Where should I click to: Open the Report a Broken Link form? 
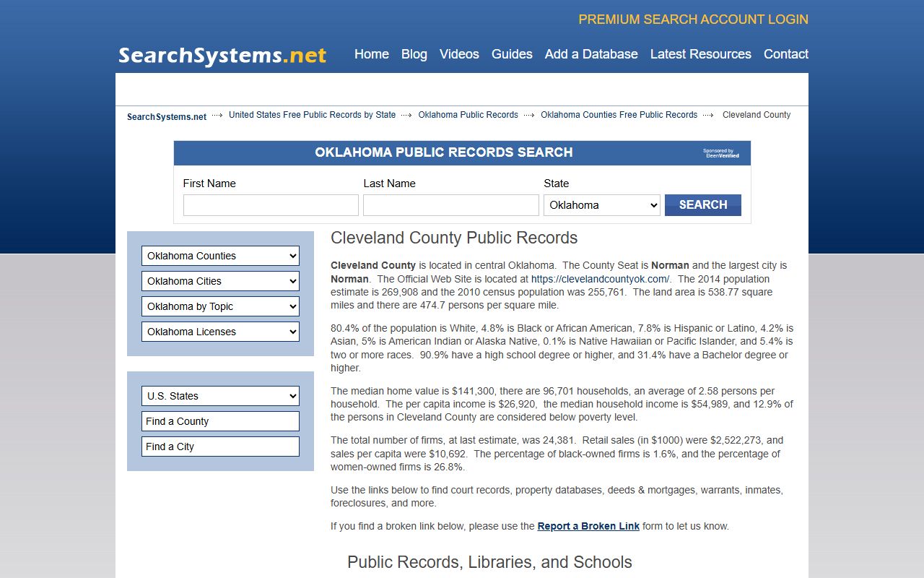tap(588, 526)
